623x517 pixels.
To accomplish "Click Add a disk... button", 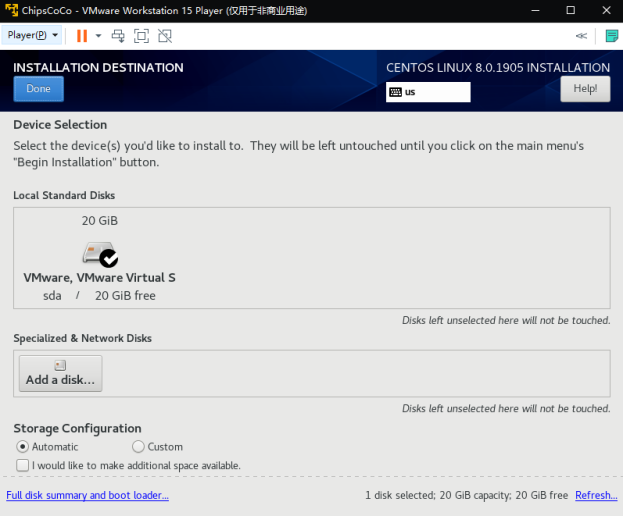I will (60, 374).
